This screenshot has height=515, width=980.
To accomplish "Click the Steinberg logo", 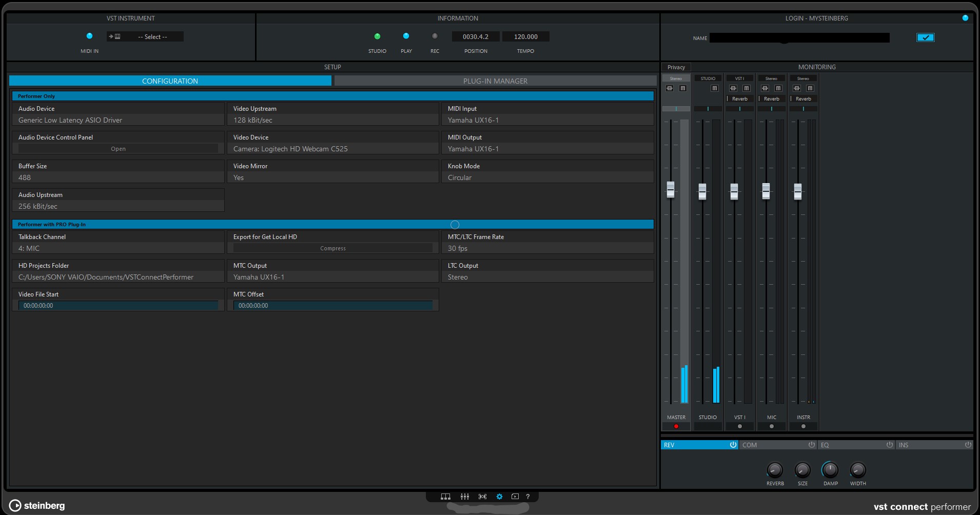I will tap(37, 505).
